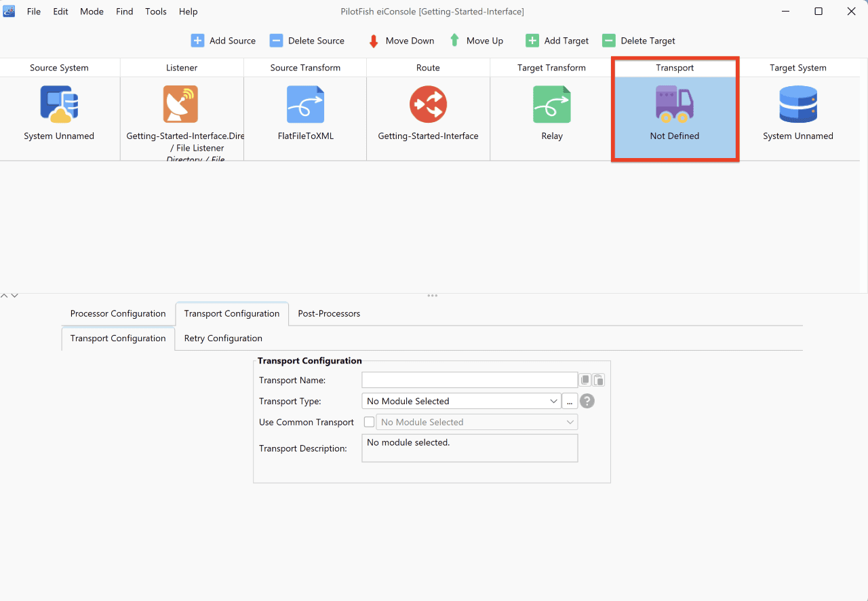This screenshot has height=601, width=868.
Task: Select the upper Transport Configuration tab
Action: pos(232,313)
